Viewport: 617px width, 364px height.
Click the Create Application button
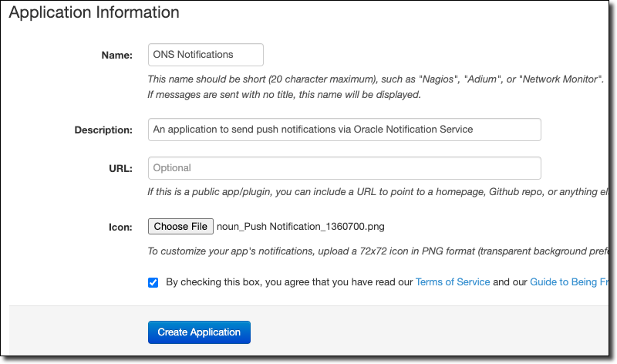199,332
